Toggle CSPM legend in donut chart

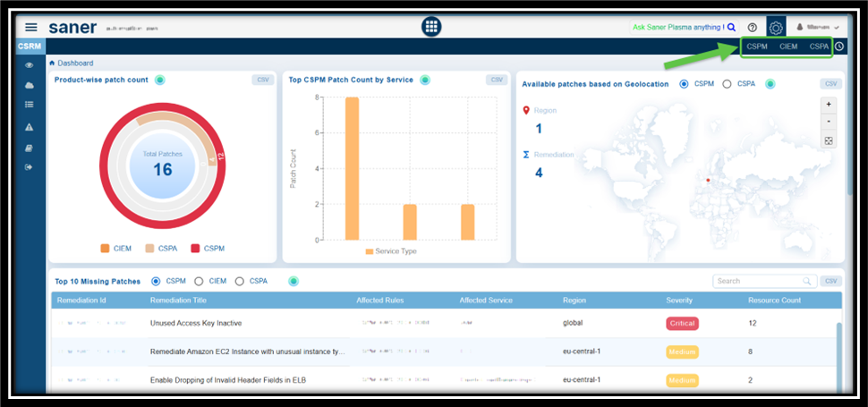click(207, 249)
